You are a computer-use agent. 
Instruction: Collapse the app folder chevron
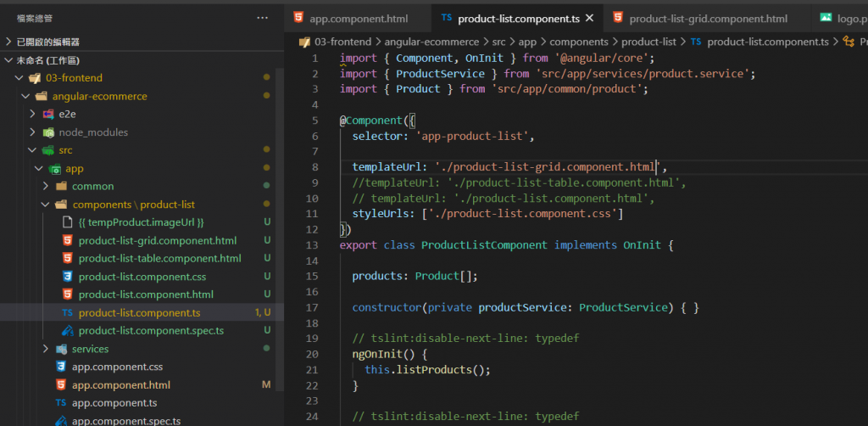[39, 168]
